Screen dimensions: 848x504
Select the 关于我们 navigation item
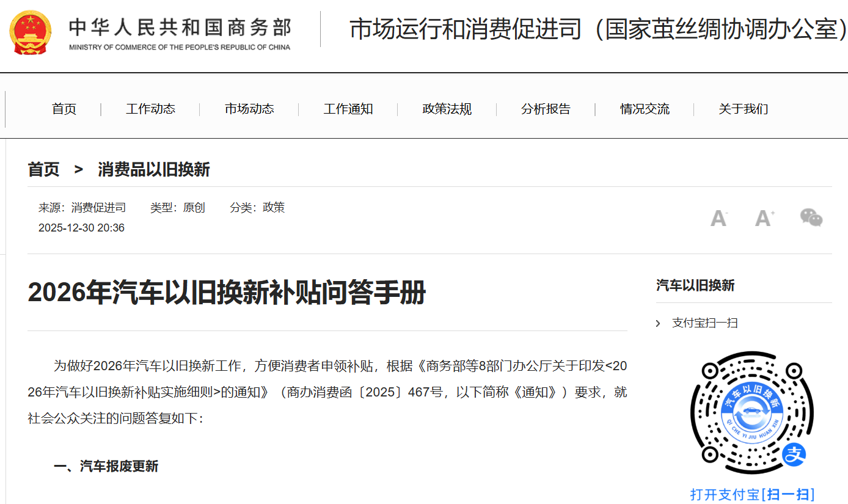coord(743,109)
